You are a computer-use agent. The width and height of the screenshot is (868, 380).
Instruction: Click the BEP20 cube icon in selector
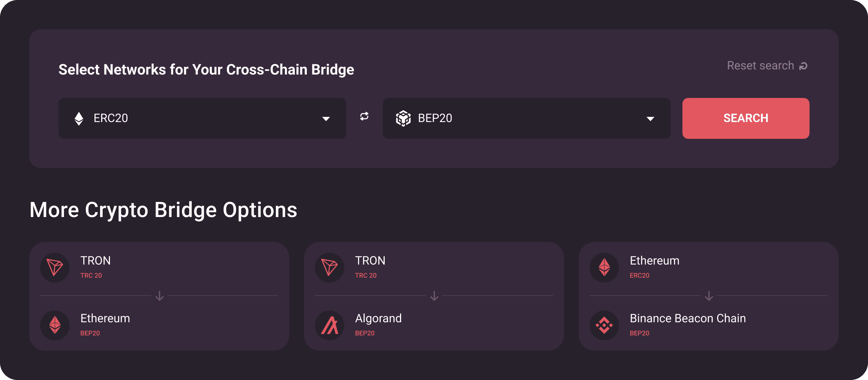pos(403,118)
